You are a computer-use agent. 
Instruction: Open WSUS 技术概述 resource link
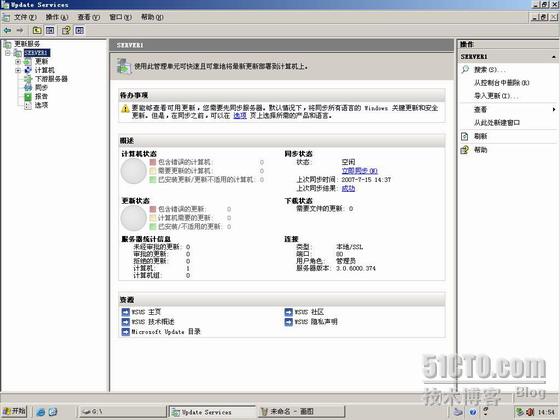point(153,321)
